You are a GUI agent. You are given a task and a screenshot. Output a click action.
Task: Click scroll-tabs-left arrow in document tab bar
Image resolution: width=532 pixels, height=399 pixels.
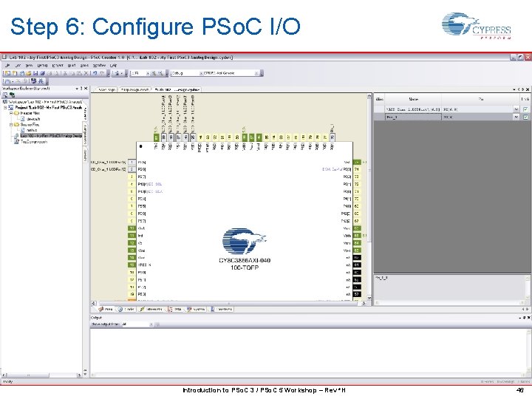tap(519, 89)
